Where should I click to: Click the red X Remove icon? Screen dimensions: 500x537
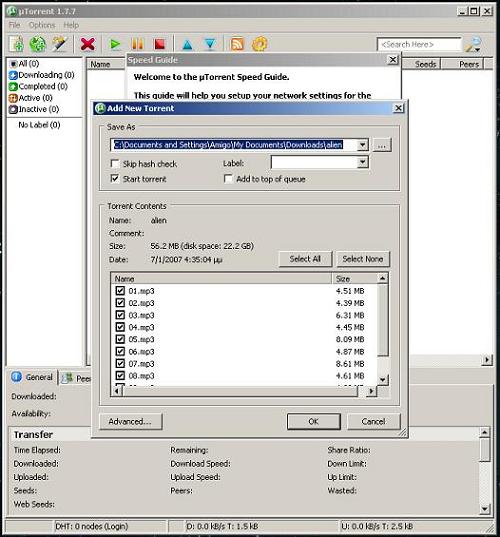[88, 44]
